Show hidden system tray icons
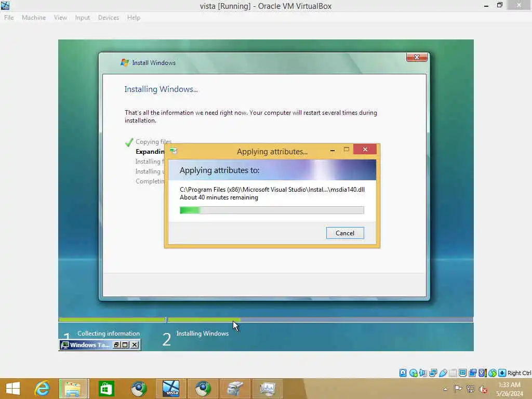Viewport: 532px width, 399px height. pos(445,389)
